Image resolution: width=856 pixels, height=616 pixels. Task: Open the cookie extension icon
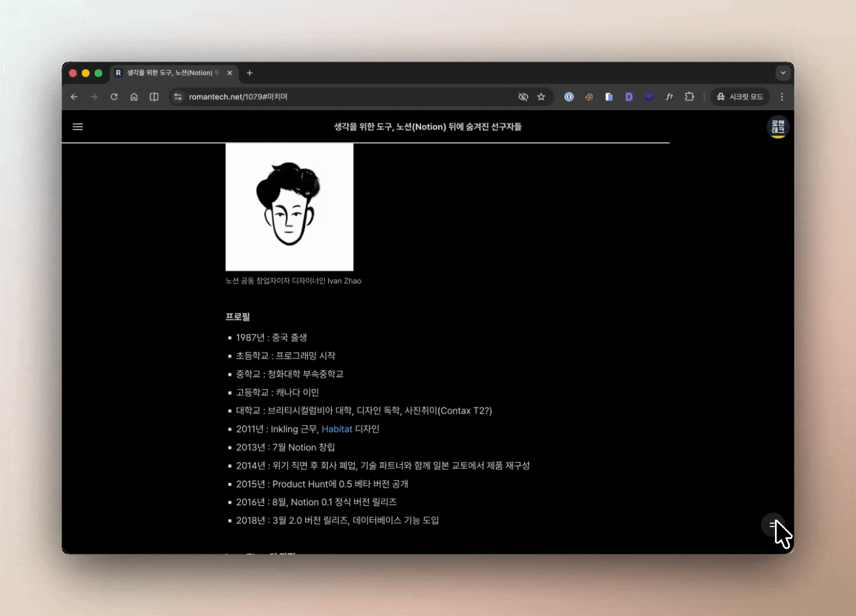point(589,97)
